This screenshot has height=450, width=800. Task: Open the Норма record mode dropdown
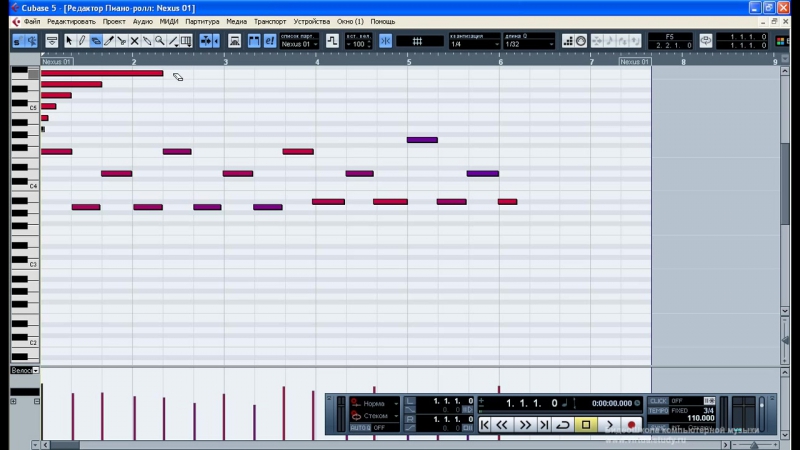coord(374,404)
